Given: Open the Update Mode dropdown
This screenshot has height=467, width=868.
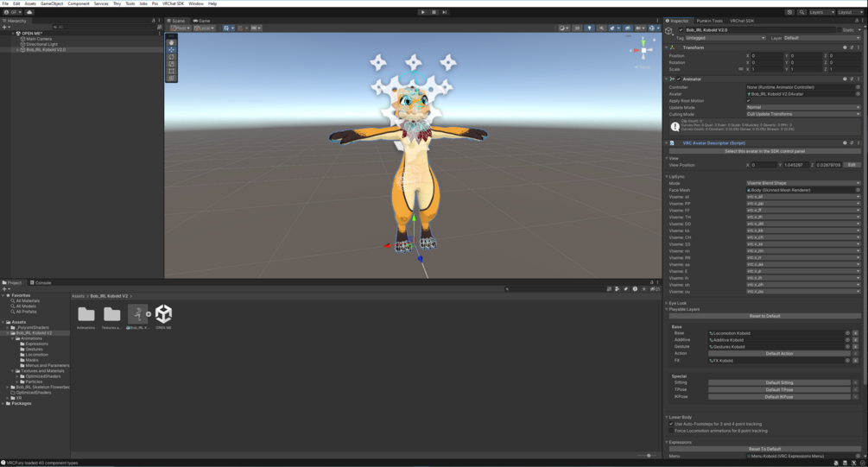Looking at the screenshot, I should (803, 107).
